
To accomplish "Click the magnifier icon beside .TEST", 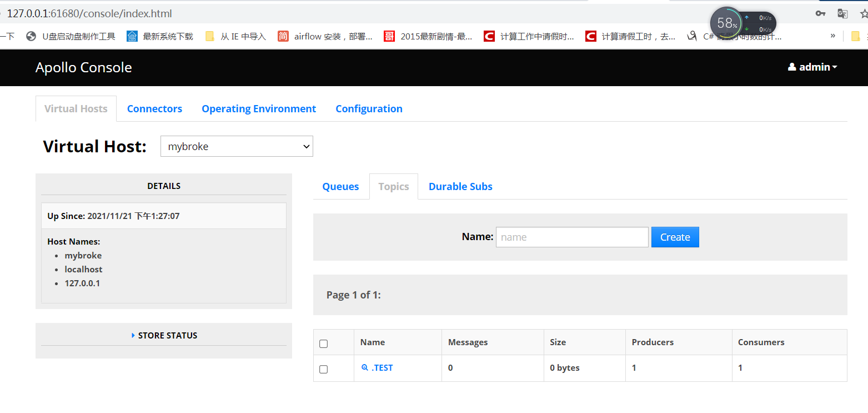I will click(x=365, y=368).
